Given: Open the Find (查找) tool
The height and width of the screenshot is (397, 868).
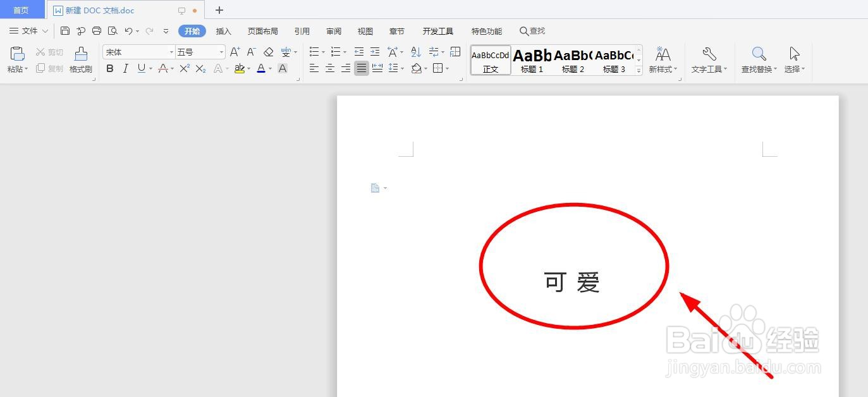Looking at the screenshot, I should coord(532,30).
